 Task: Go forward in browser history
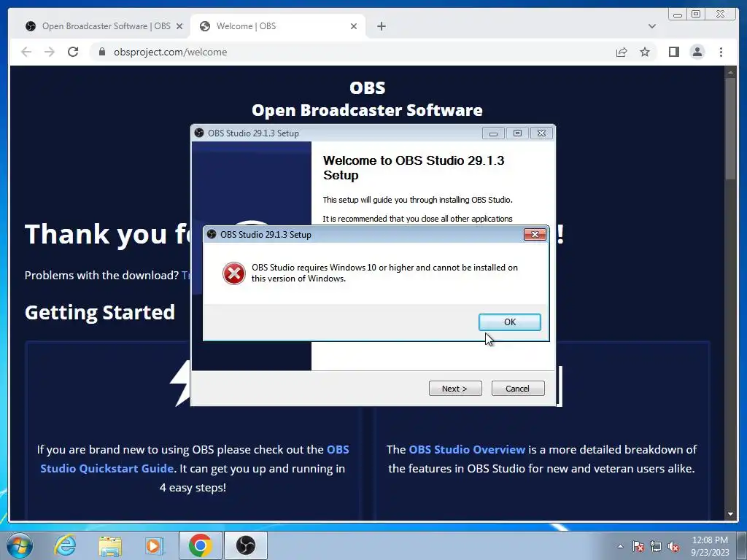click(x=50, y=52)
